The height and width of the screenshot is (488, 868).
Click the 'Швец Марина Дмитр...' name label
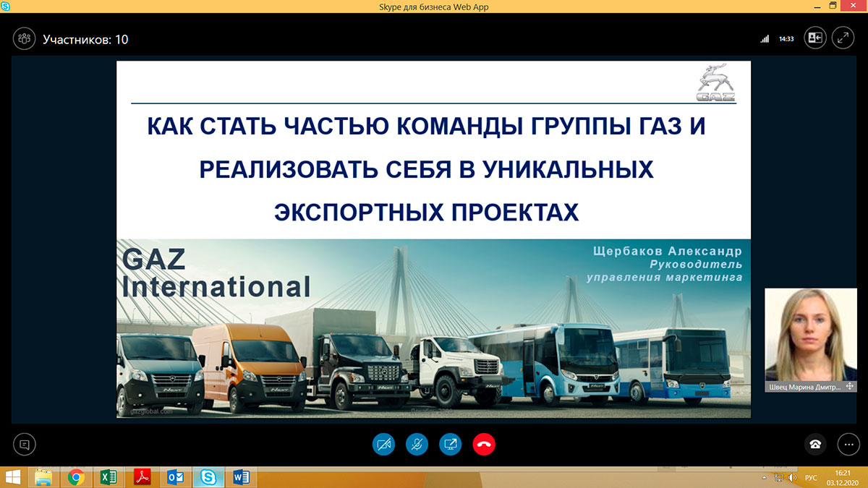806,387
